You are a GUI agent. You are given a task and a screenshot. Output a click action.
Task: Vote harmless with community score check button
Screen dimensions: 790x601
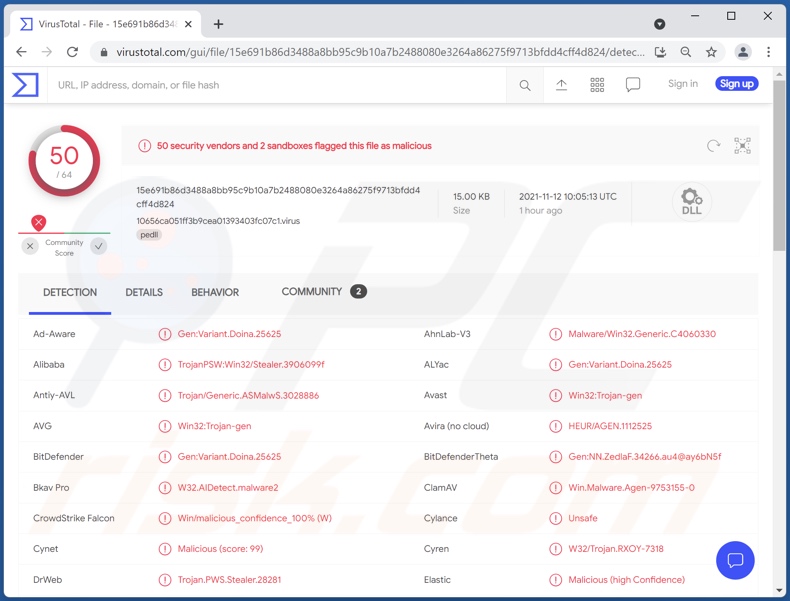pos(99,246)
